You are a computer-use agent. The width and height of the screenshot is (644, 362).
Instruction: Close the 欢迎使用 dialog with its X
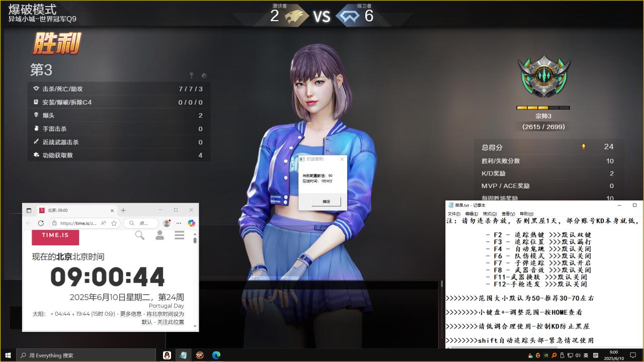[x=342, y=159]
